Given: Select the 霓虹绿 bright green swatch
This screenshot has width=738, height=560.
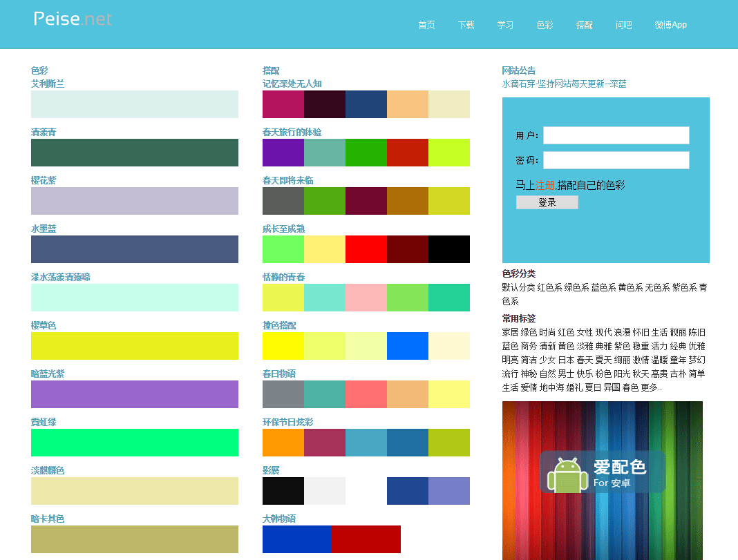Looking at the screenshot, I should [134, 443].
